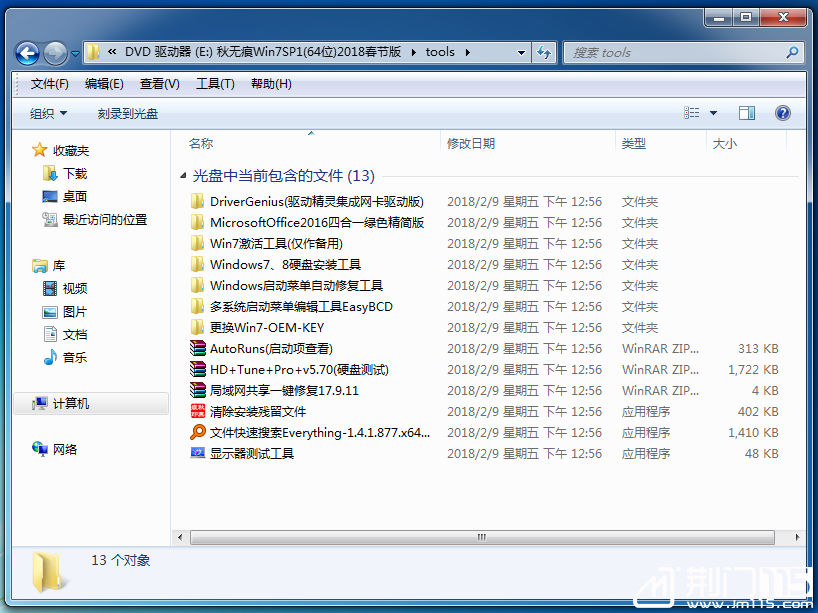The image size is (818, 613).
Task: Open the 查看(V) menu
Action: pos(160,83)
